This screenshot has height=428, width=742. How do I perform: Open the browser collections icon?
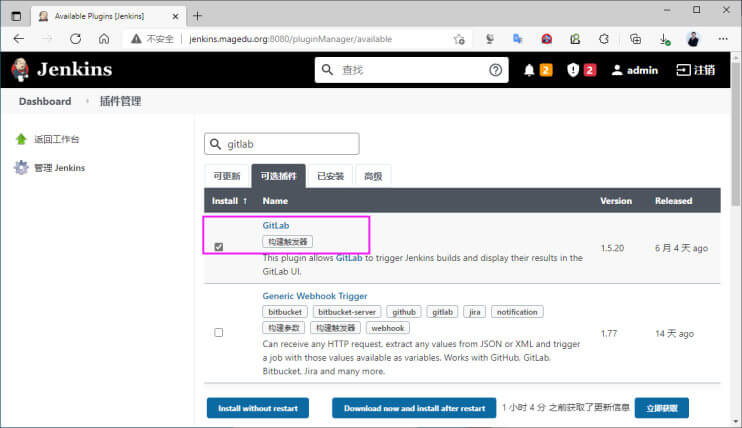(x=635, y=39)
